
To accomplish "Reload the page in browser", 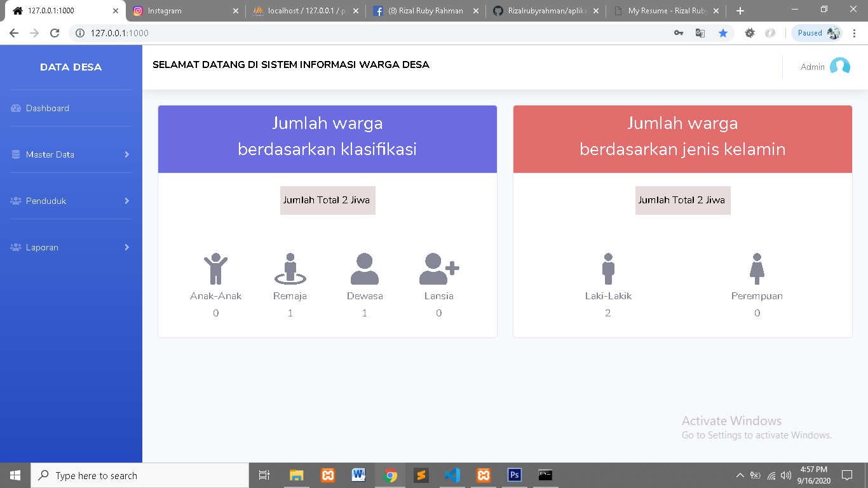I will click(x=55, y=33).
